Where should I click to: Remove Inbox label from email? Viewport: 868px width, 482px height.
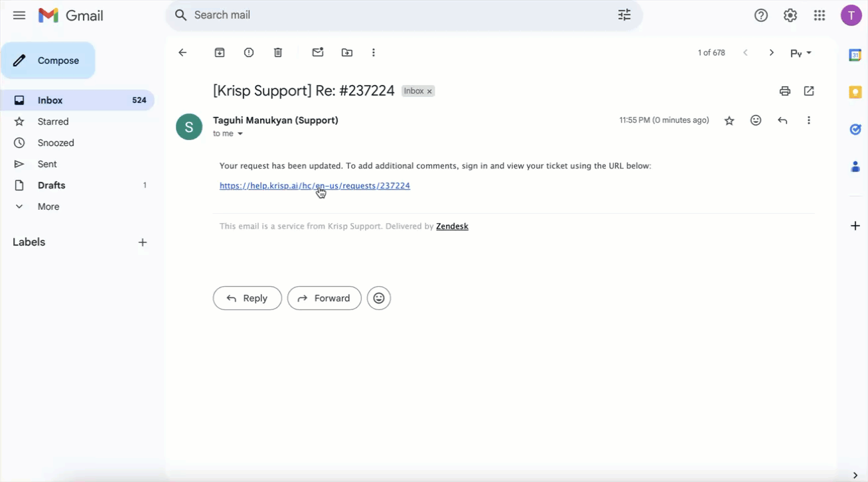click(x=429, y=91)
